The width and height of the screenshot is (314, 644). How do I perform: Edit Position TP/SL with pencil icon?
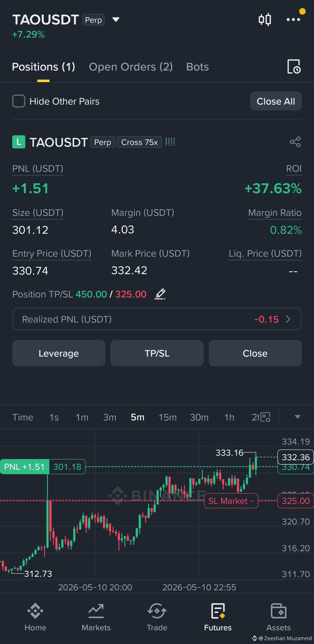pos(160,294)
